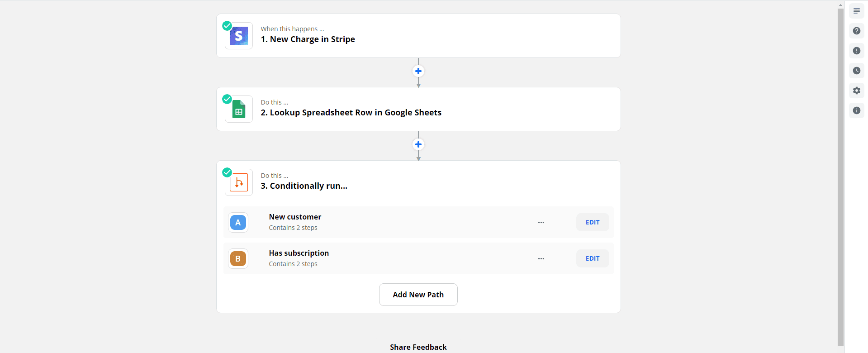Screen dimensions: 868x353
Task: Edit the New customer path
Action: (x=593, y=222)
